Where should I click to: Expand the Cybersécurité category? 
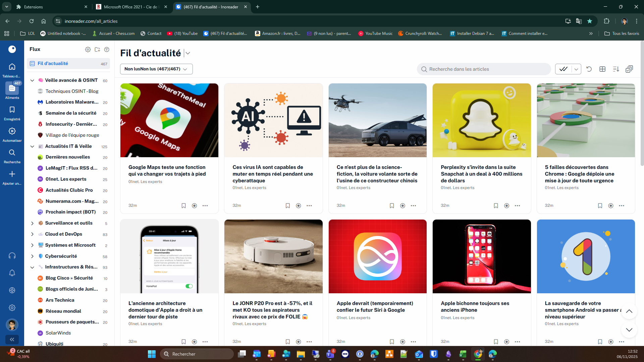pos(32,256)
